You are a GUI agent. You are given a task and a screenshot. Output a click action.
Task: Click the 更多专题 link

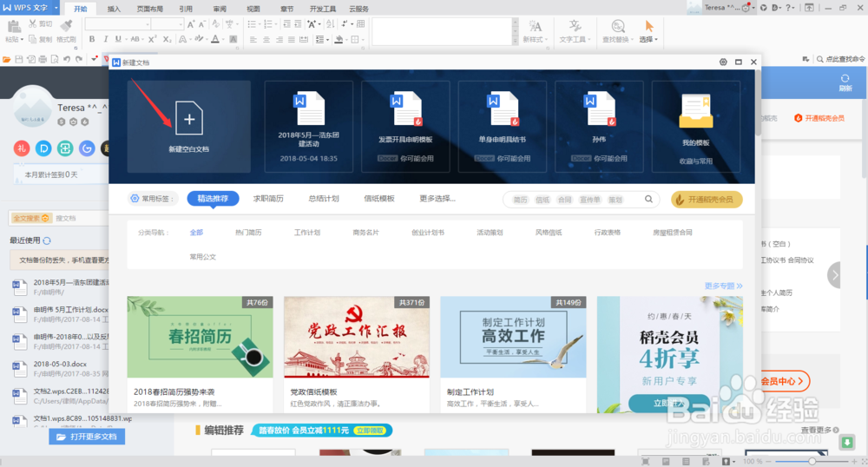[x=723, y=286]
